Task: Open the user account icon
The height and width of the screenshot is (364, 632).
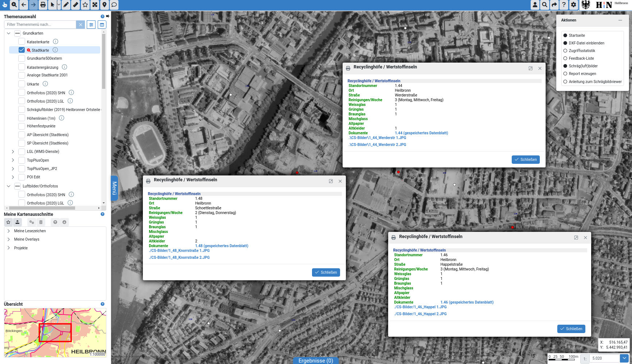Action: [x=535, y=5]
